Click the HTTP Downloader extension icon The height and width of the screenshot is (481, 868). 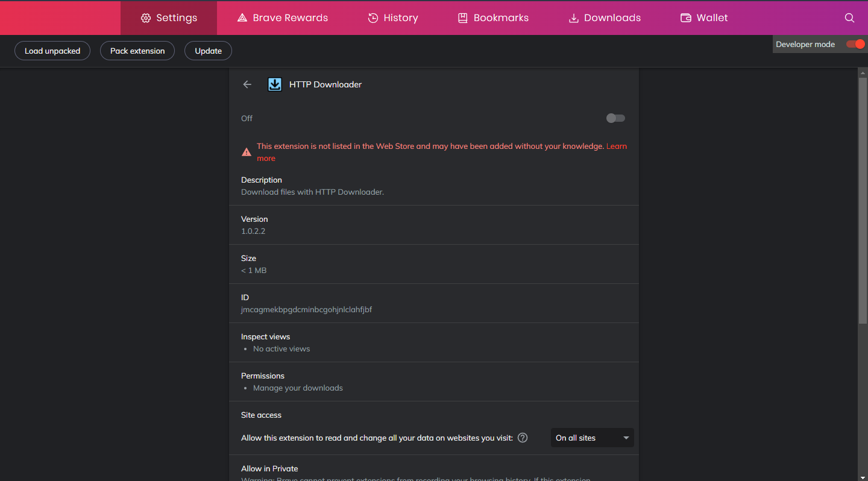pos(275,84)
